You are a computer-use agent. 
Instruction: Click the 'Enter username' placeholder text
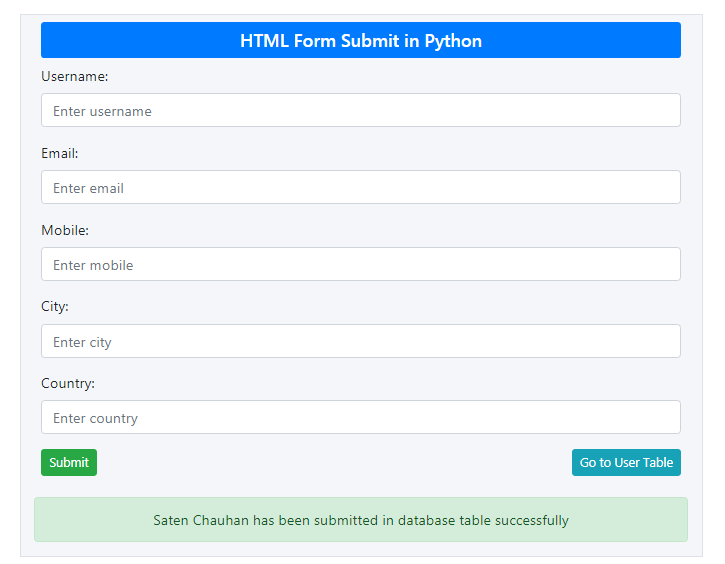(102, 111)
